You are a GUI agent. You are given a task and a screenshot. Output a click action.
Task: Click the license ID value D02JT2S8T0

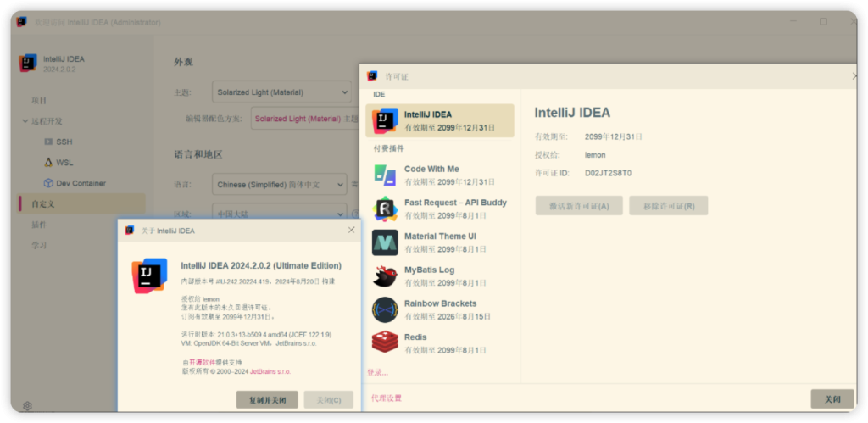tap(609, 173)
